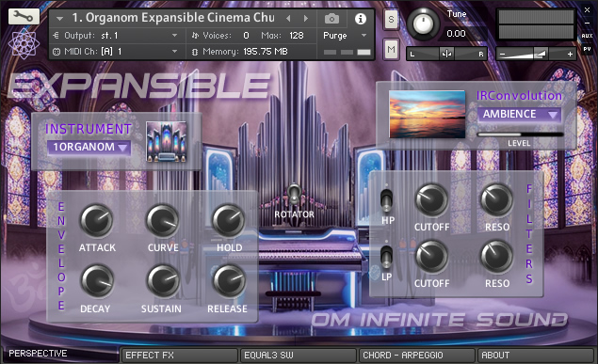Solo the instrument with S button

(392, 19)
